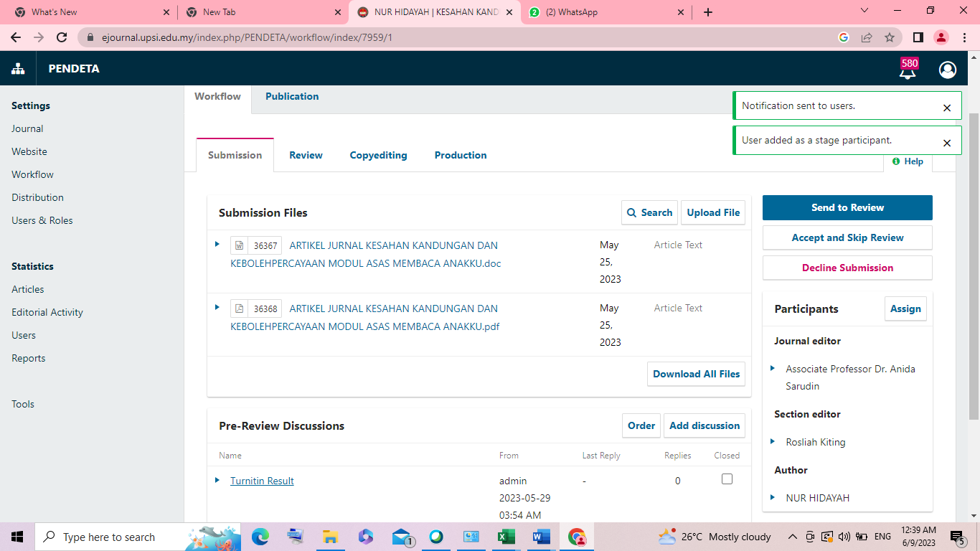This screenshot has width=980, height=551.
Task: Click the browser reload page icon
Action: [62, 37]
